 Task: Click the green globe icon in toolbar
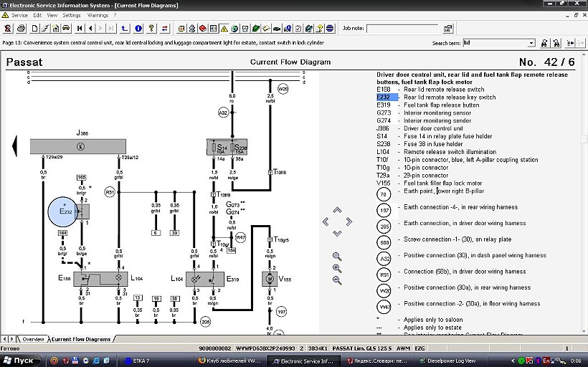(234, 29)
